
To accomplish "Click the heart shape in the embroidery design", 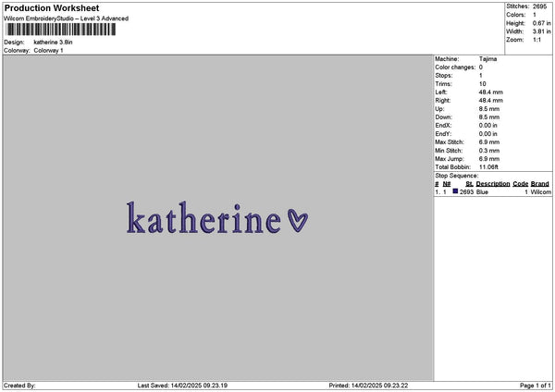I will pyautogui.click(x=298, y=220).
